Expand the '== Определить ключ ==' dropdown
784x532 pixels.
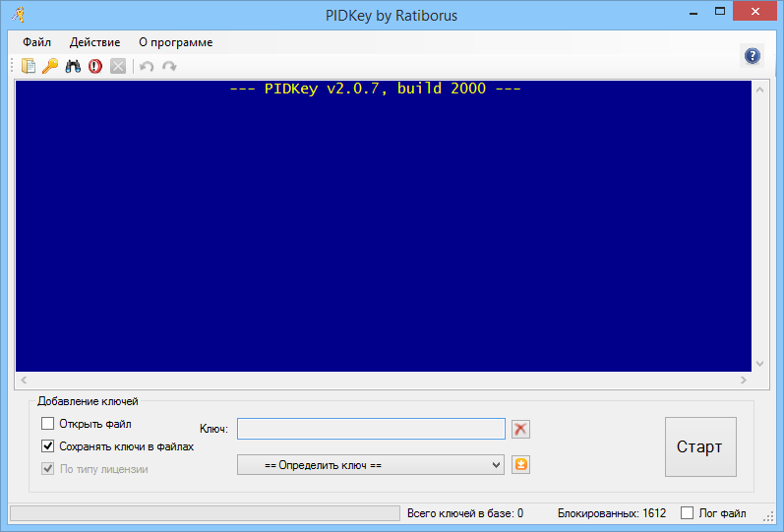[x=371, y=464]
